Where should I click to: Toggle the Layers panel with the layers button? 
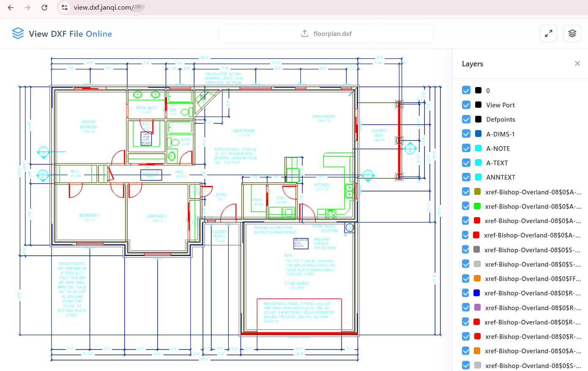click(572, 33)
